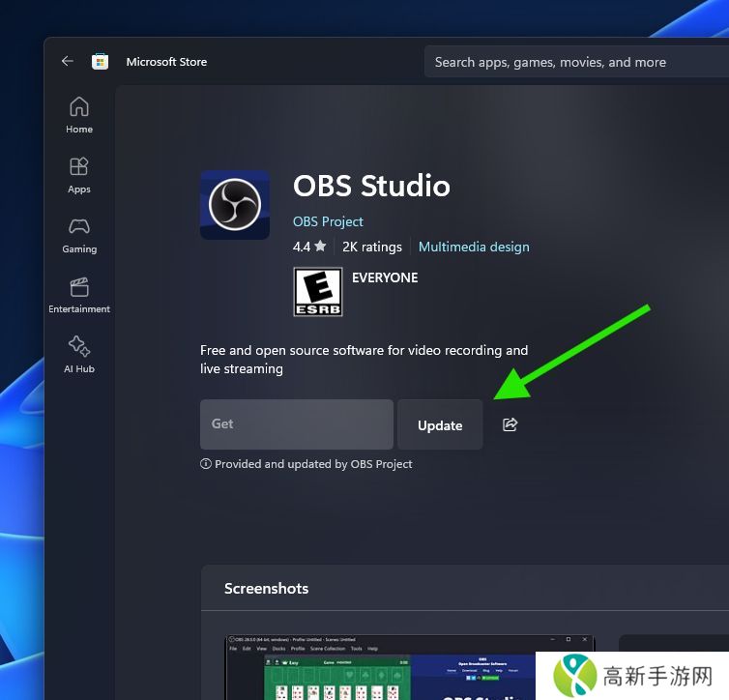Open the OBS Project publisher link
This screenshot has width=729, height=700.
point(328,221)
